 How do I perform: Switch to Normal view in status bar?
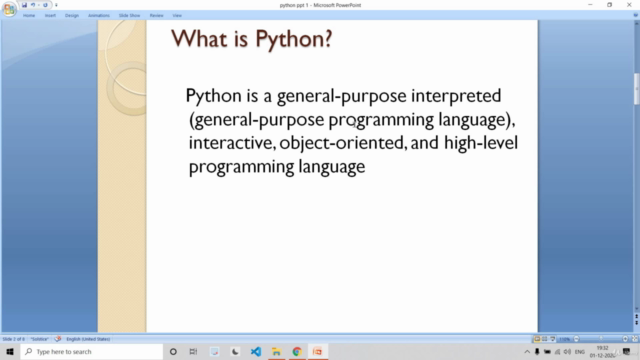tap(537, 339)
